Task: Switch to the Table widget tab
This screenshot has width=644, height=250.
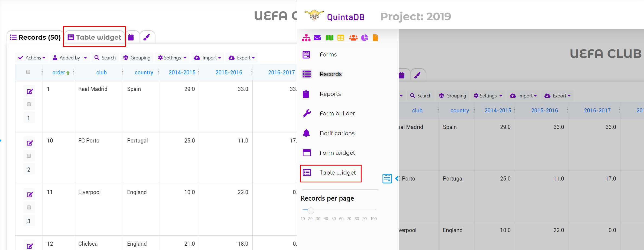Action: 94,37
